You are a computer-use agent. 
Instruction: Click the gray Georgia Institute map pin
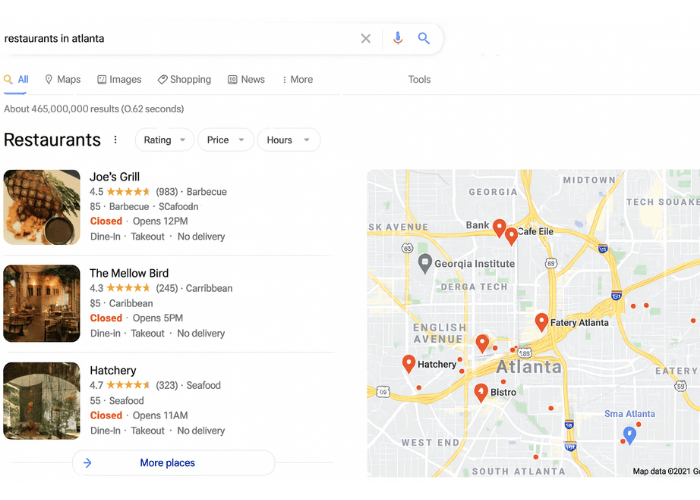tap(425, 263)
